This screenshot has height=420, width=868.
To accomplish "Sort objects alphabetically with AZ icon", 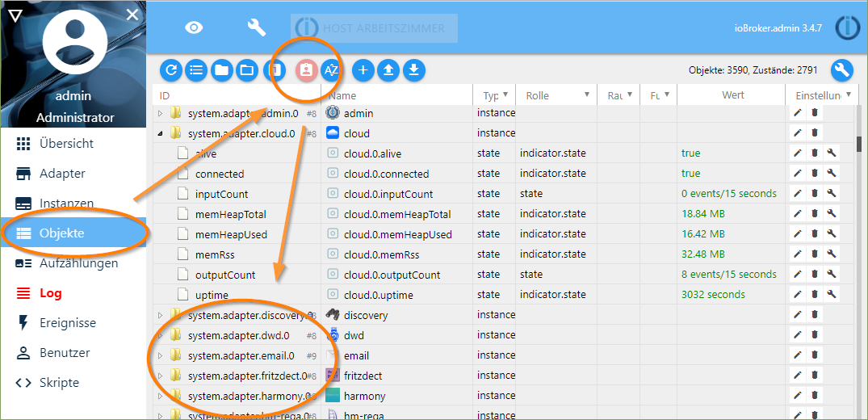I will pyautogui.click(x=331, y=69).
